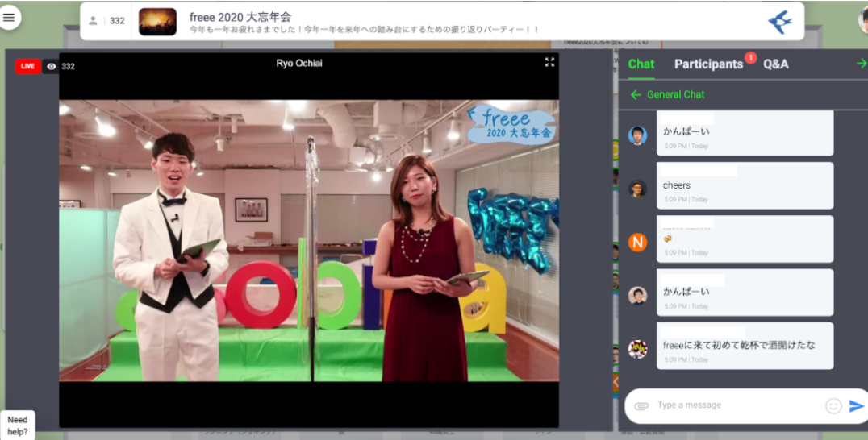The height and width of the screenshot is (440, 868).
Task: Focus the Type a message field
Action: 738,405
